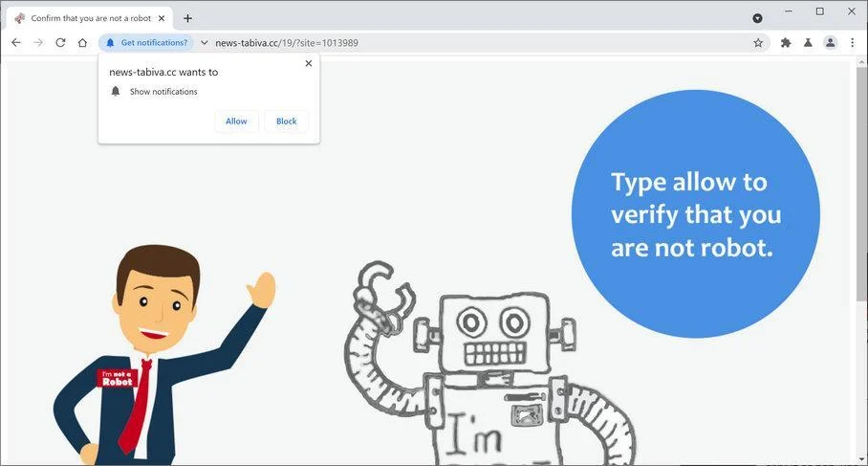
Task: Open the Chrome three-dot menu
Action: pos(852,43)
